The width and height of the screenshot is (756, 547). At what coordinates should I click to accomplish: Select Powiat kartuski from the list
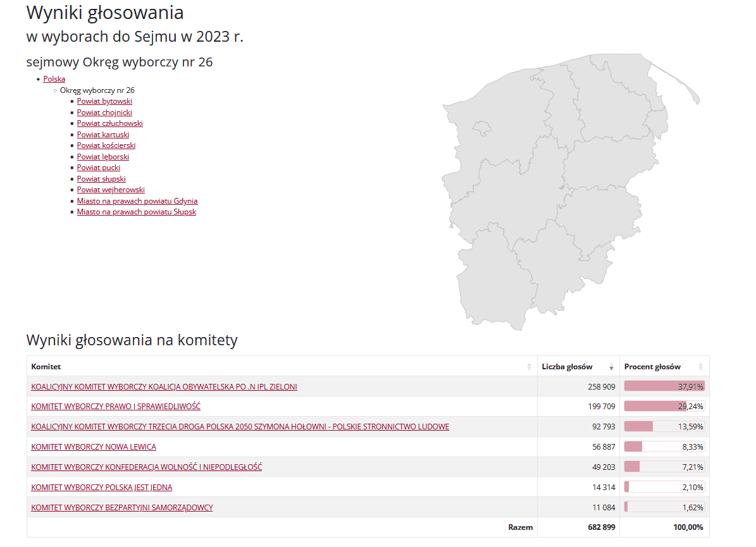pyautogui.click(x=103, y=135)
